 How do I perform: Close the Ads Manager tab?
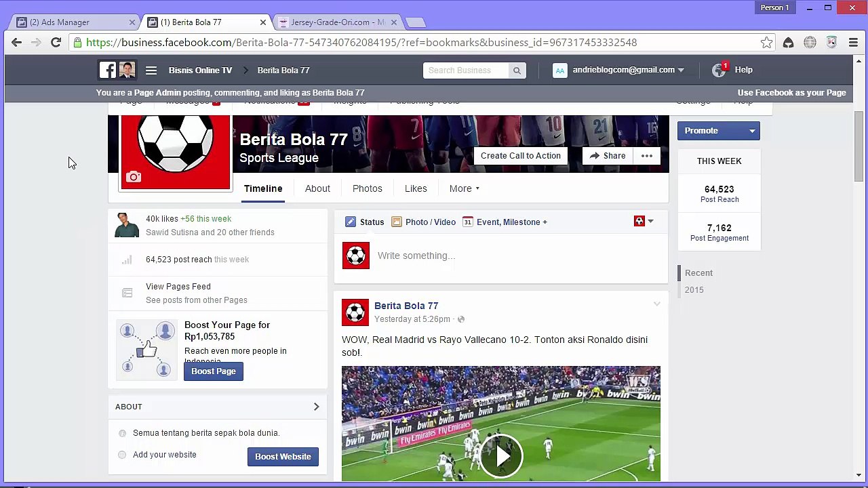pyautogui.click(x=132, y=22)
